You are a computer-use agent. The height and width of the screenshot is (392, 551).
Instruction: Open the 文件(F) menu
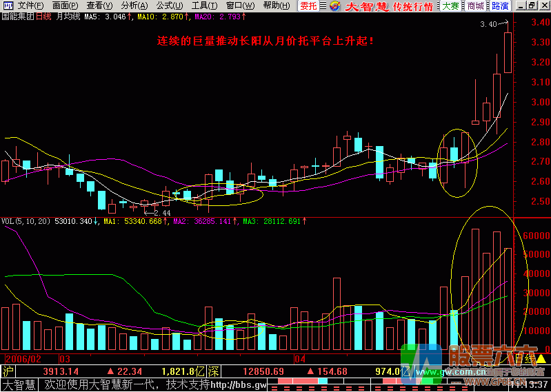(x=31, y=6)
